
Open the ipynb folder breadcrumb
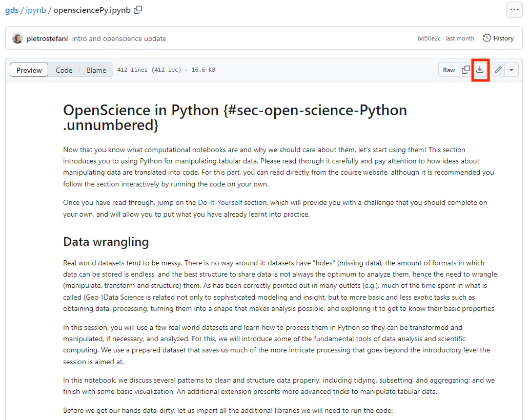[x=36, y=10]
